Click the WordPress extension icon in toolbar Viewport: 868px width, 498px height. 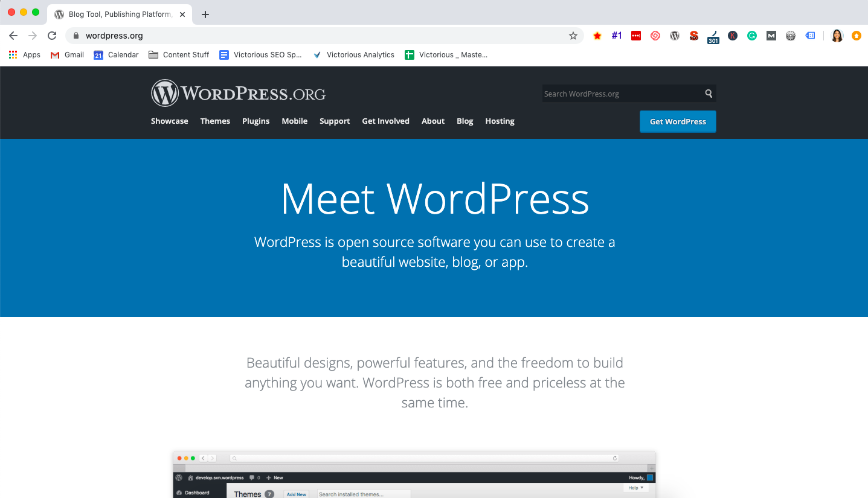[x=675, y=36]
